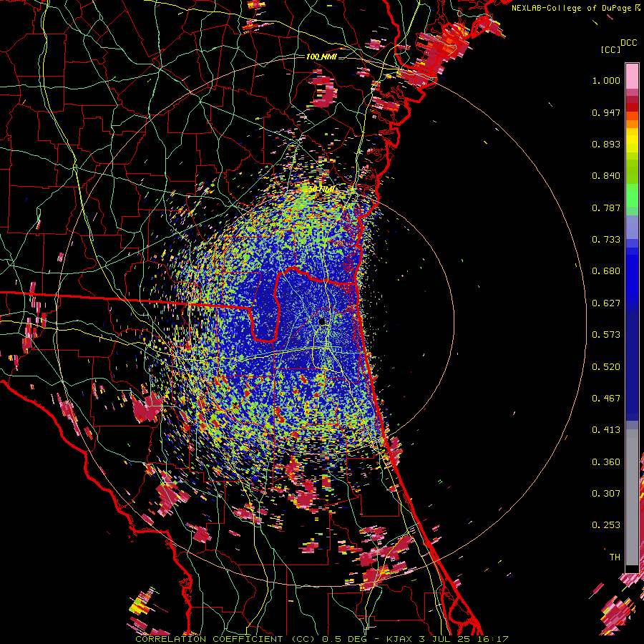Pick the gray segment of color bar
This screenshot has width=644, height=644.
[x=632, y=497]
